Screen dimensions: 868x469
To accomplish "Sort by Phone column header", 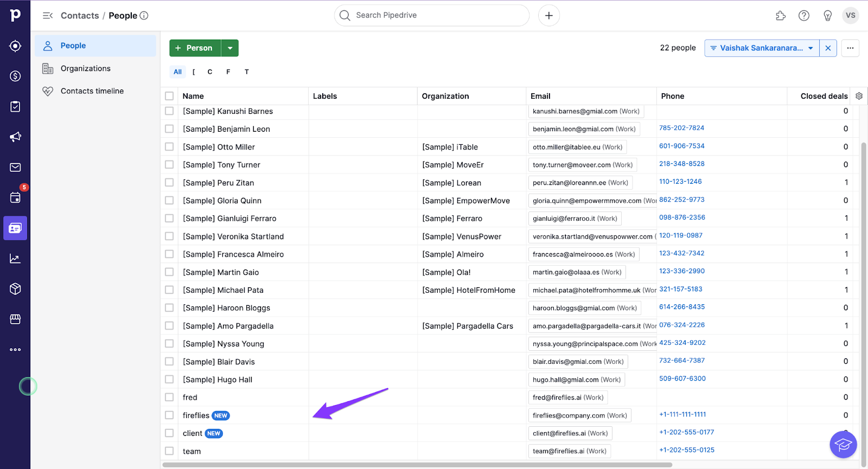I will (673, 96).
